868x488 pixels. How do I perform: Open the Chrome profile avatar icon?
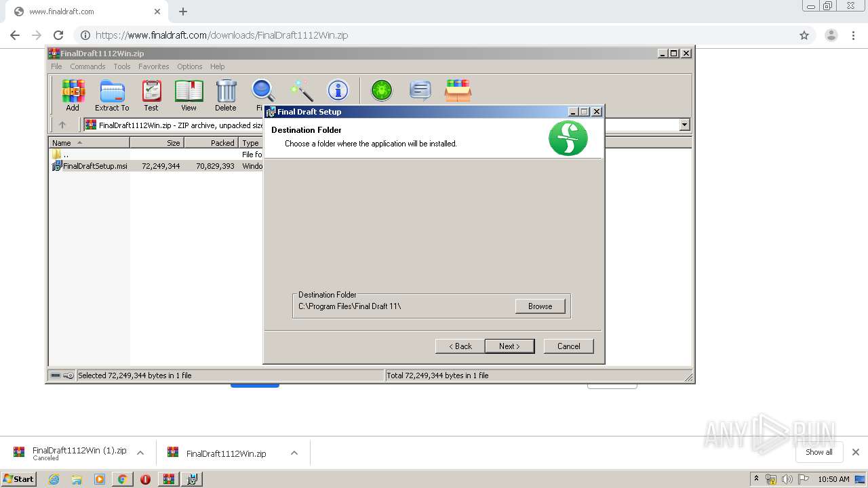point(831,35)
